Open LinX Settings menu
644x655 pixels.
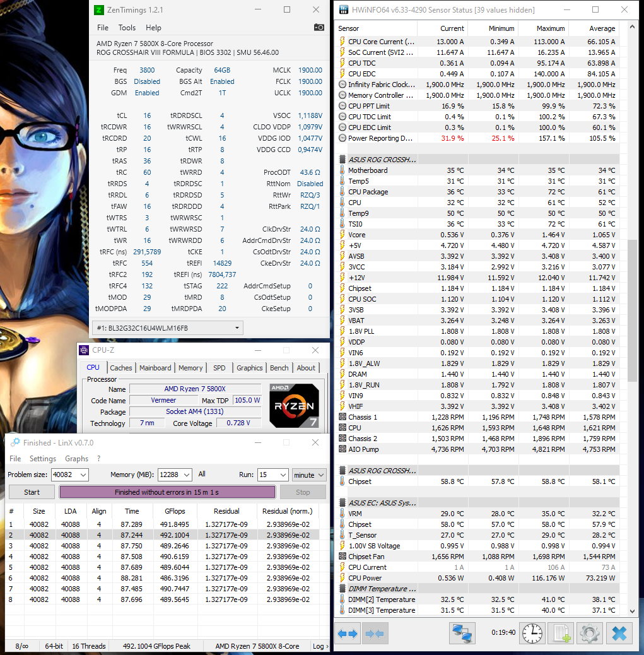tap(43, 458)
